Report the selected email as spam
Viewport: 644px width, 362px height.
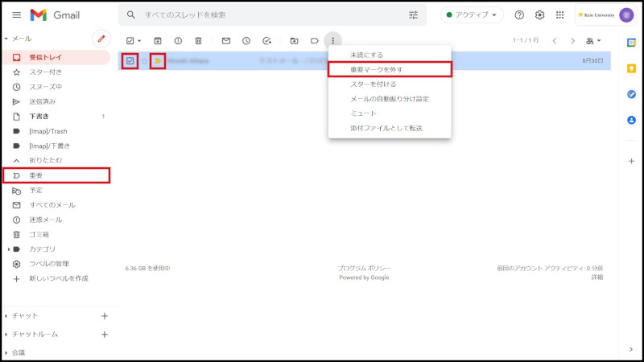tap(178, 40)
